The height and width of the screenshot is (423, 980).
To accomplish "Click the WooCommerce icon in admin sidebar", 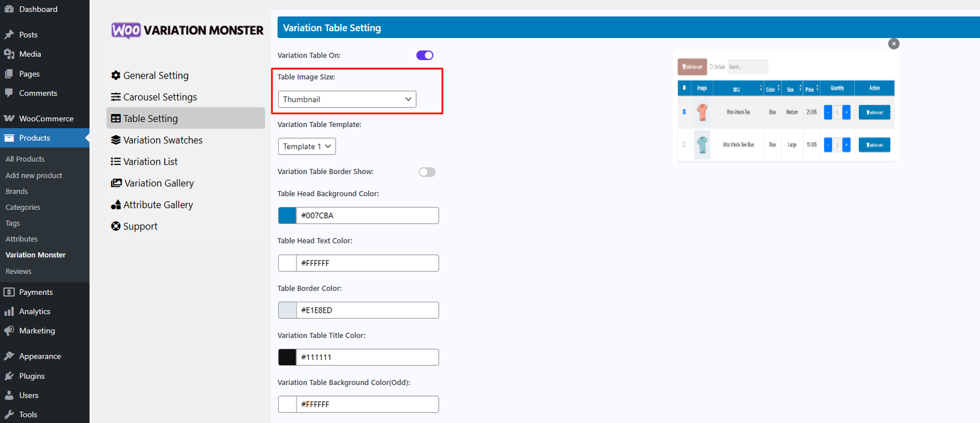I will click(x=9, y=118).
